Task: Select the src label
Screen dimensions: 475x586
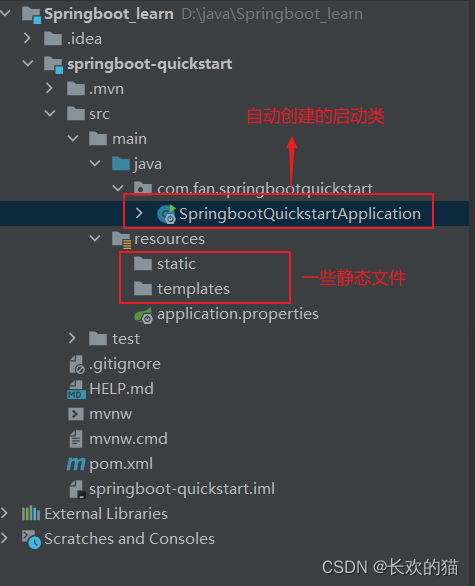Action: click(x=99, y=114)
